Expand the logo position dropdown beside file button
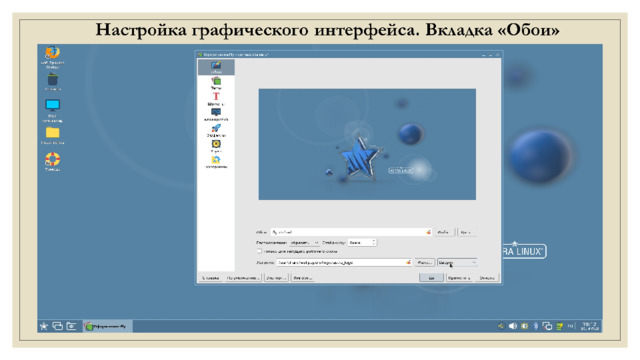This screenshot has width=640, height=360. tap(457, 262)
